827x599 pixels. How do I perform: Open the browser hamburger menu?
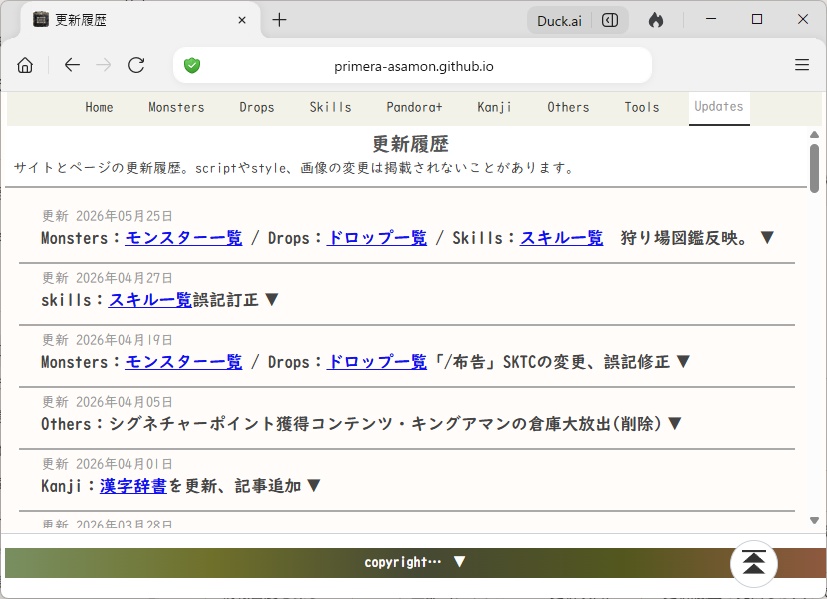coord(802,65)
